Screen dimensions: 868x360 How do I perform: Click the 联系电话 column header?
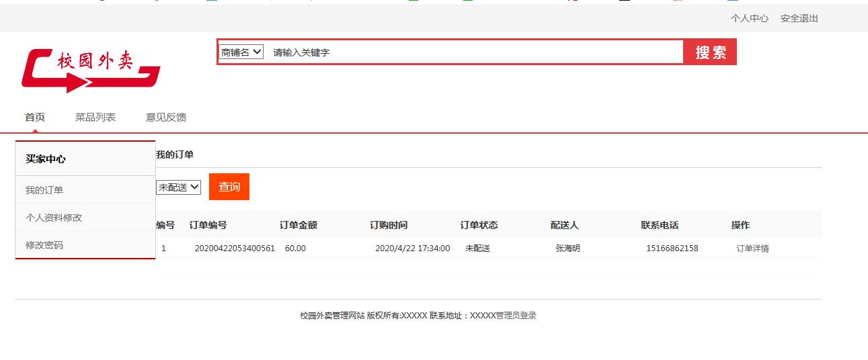coord(660,225)
